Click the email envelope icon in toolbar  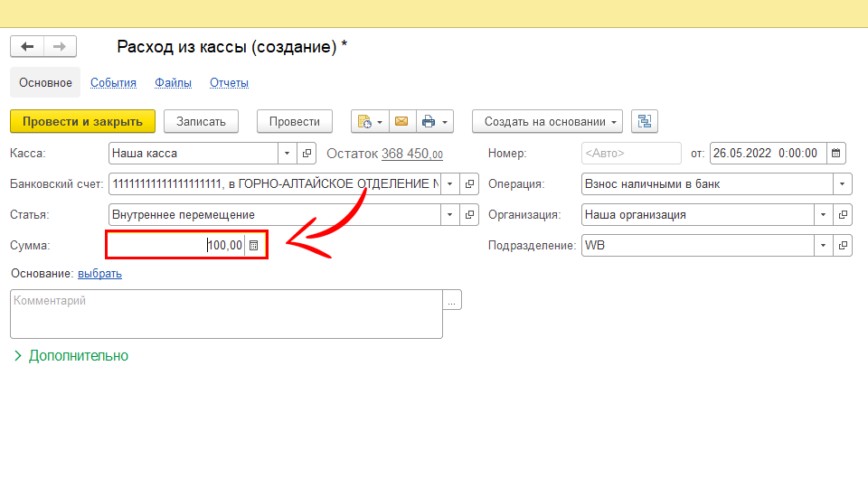pyautogui.click(x=401, y=121)
